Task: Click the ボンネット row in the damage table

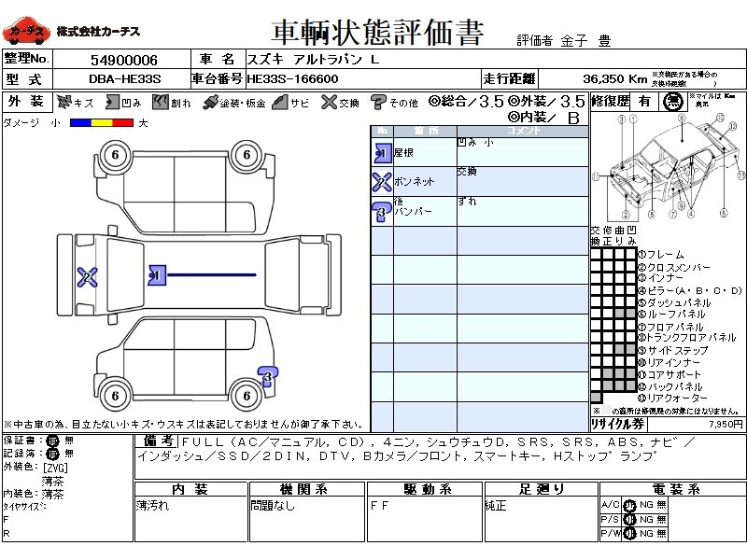Action: pyautogui.click(x=480, y=181)
